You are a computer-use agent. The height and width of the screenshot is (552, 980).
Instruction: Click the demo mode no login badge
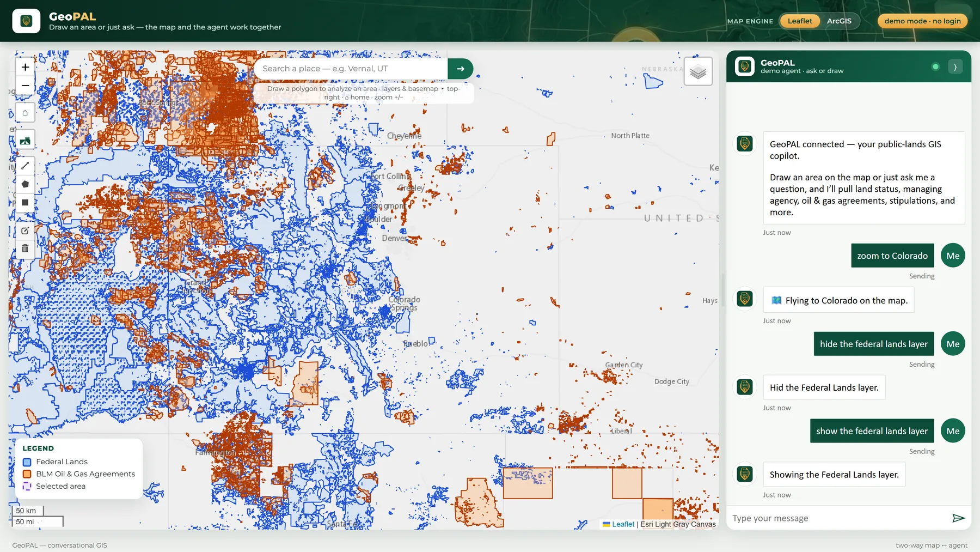(922, 21)
